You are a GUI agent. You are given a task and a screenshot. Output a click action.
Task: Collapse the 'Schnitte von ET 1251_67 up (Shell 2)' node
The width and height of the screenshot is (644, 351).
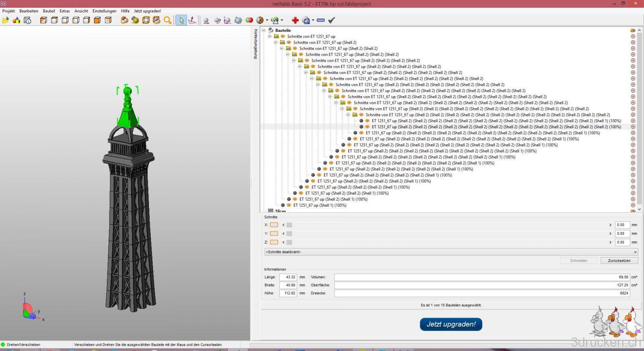point(276,42)
